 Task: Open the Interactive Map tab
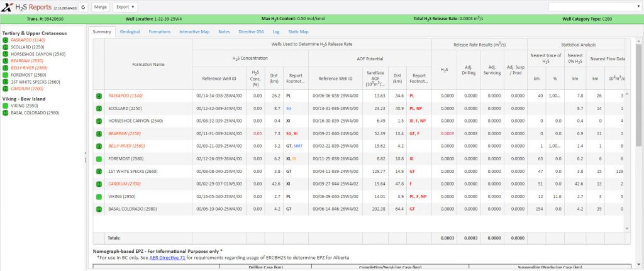click(194, 31)
